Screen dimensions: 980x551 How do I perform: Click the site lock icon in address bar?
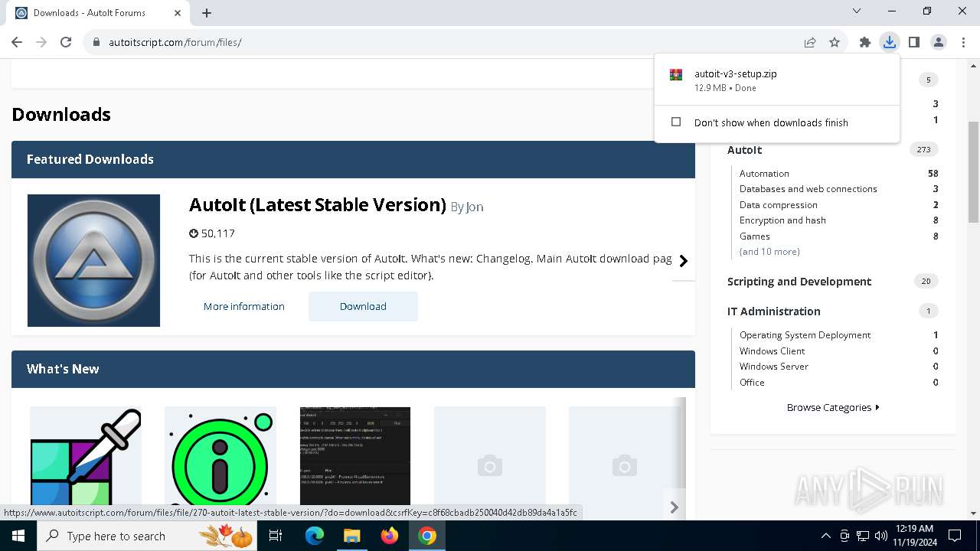pyautogui.click(x=96, y=42)
